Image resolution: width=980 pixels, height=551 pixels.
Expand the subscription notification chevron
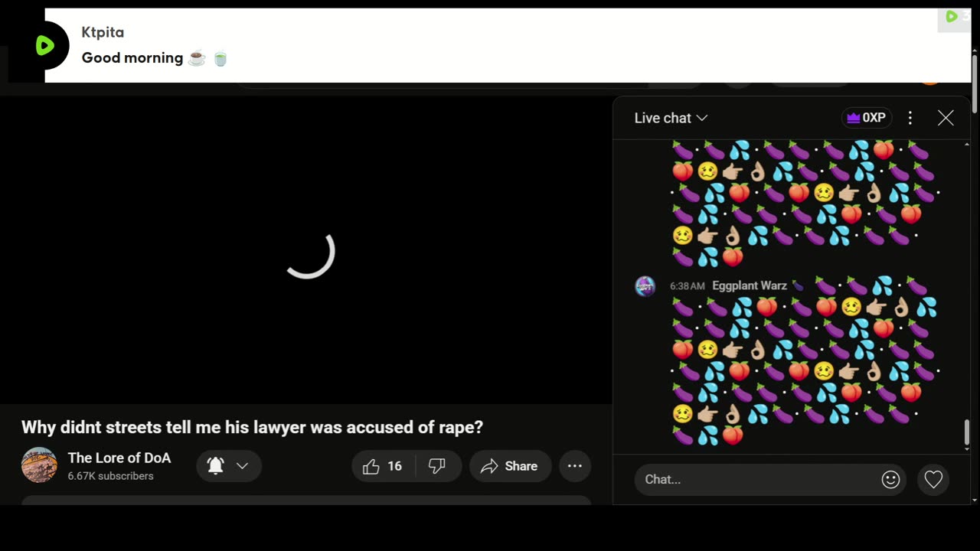(x=242, y=466)
